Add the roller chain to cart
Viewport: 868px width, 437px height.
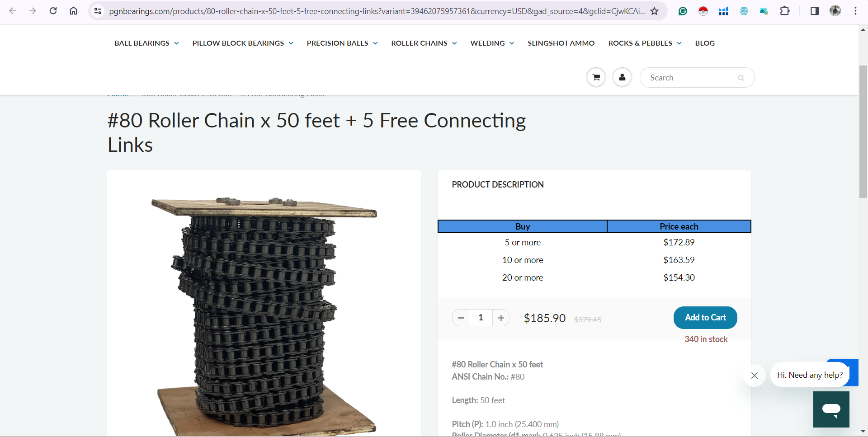(x=705, y=318)
